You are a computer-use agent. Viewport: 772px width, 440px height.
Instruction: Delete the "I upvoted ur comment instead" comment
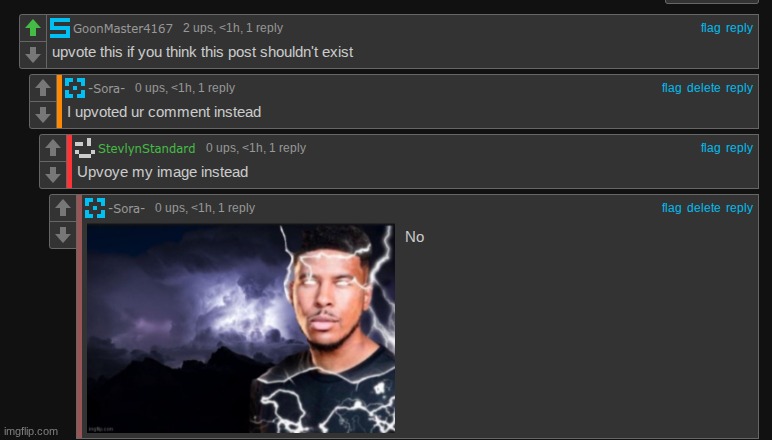[x=704, y=88]
